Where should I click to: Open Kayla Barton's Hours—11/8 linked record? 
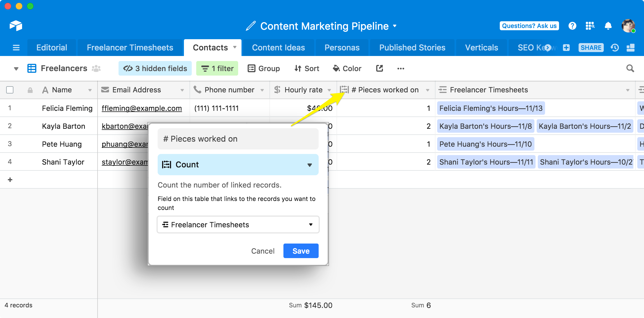(486, 126)
